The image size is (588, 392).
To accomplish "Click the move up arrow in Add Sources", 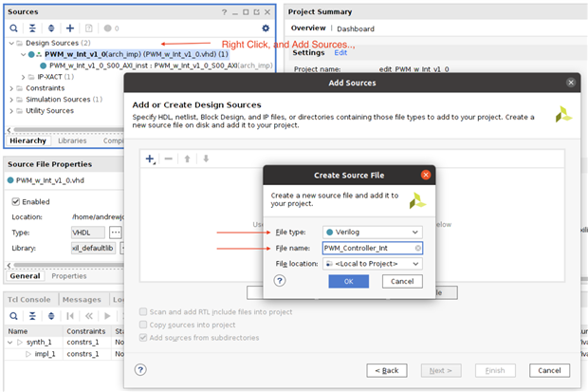I will point(187,159).
